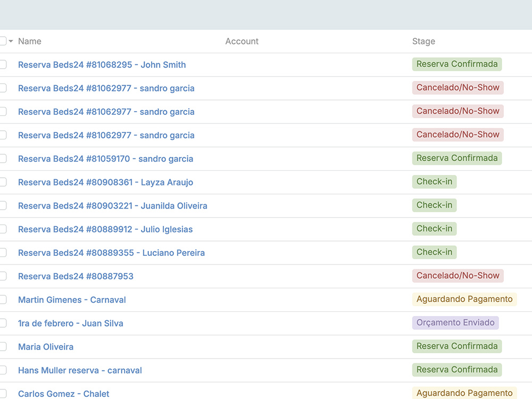
Task: Click Reserva Confirmada stage of John Smith
Action: [457, 64]
